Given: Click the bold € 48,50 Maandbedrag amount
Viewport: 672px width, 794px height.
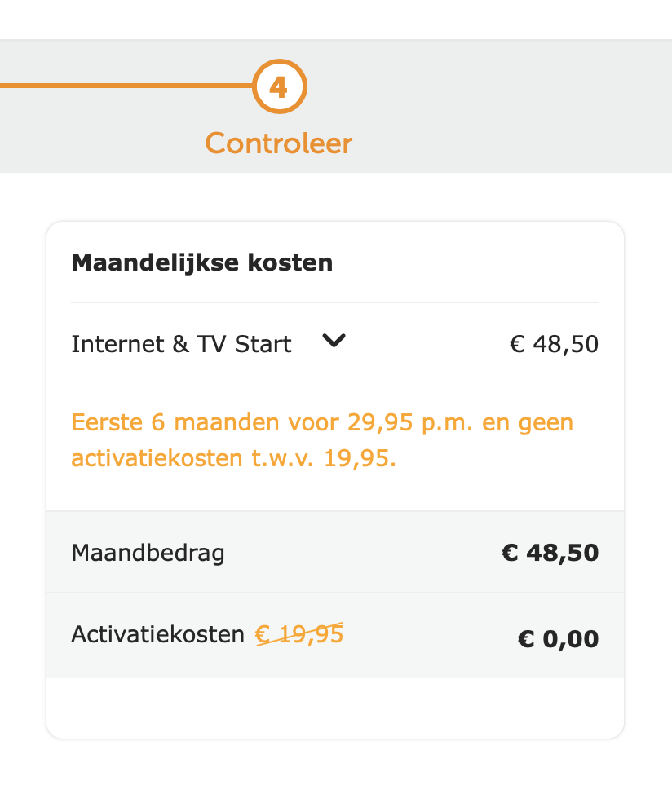Looking at the screenshot, I should 550,553.
